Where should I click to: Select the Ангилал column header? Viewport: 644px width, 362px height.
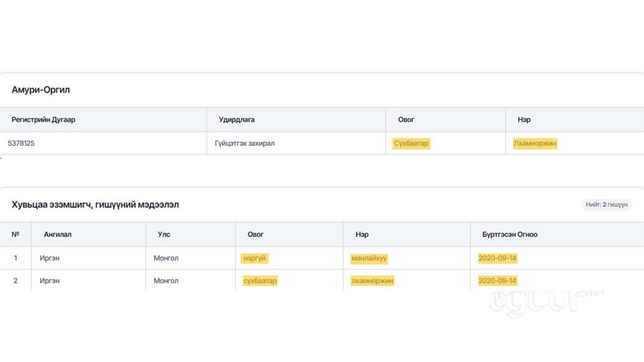point(57,234)
